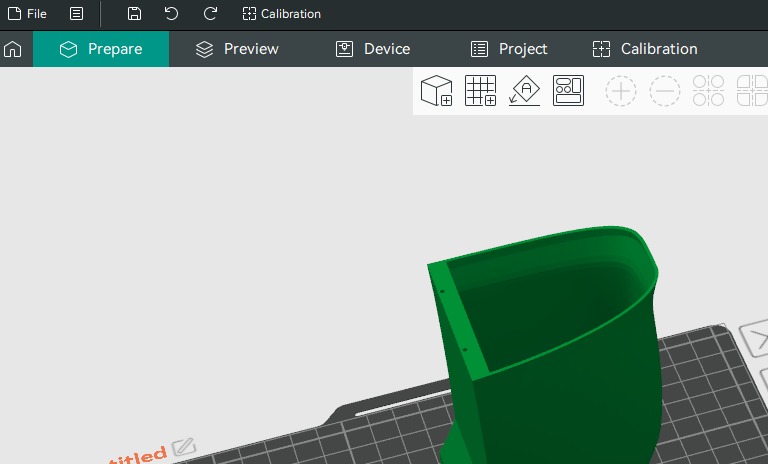Go to the Home screen
The image size is (768, 464).
point(13,49)
